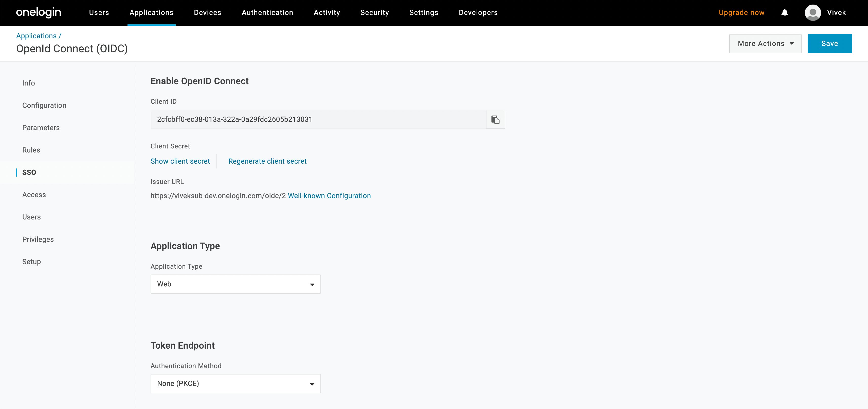Open the Activity top menu
Image resolution: width=868 pixels, height=409 pixels.
click(327, 13)
